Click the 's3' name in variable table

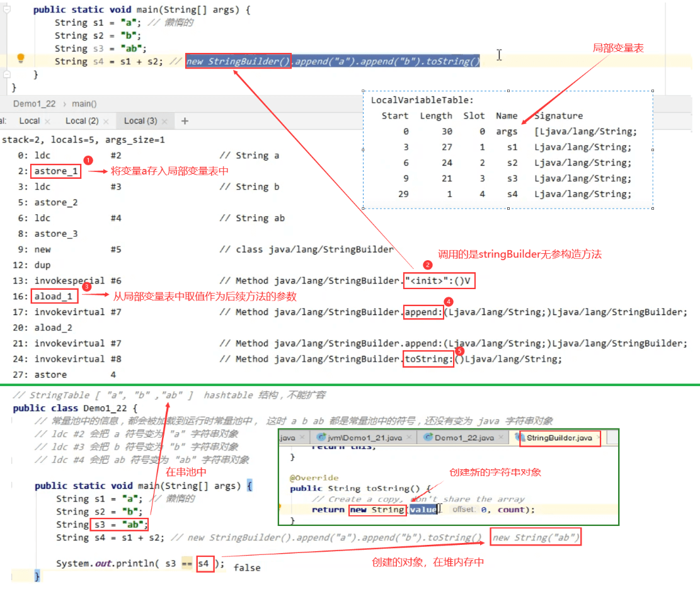pos(512,178)
